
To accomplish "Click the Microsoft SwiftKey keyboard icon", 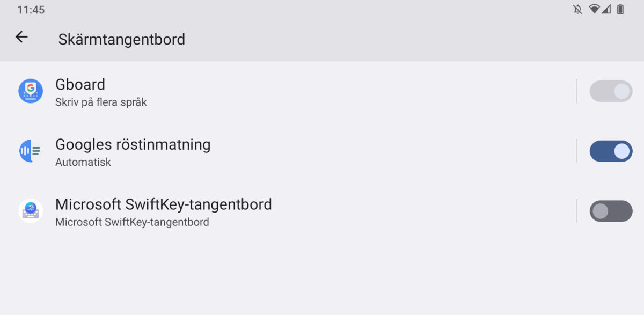I will pyautogui.click(x=31, y=211).
